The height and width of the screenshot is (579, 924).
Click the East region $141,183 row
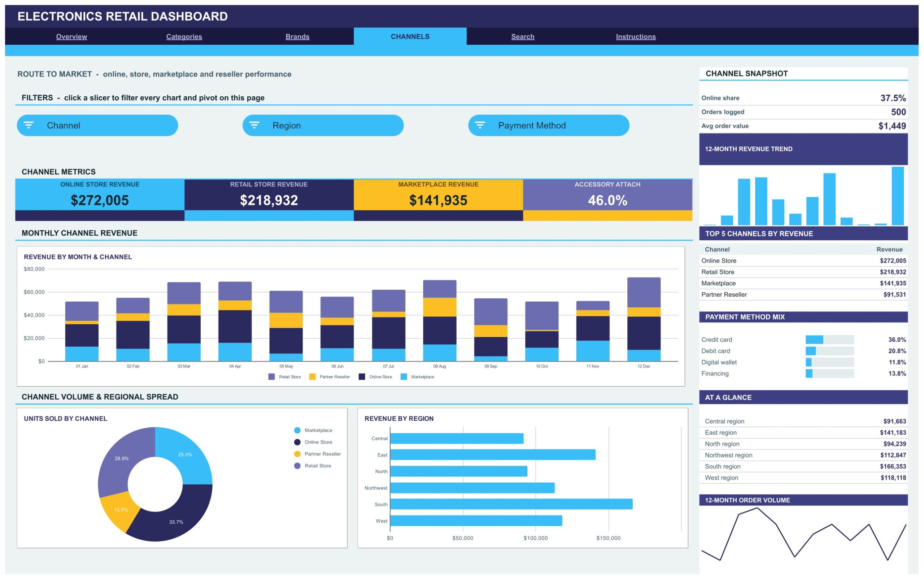click(x=803, y=433)
